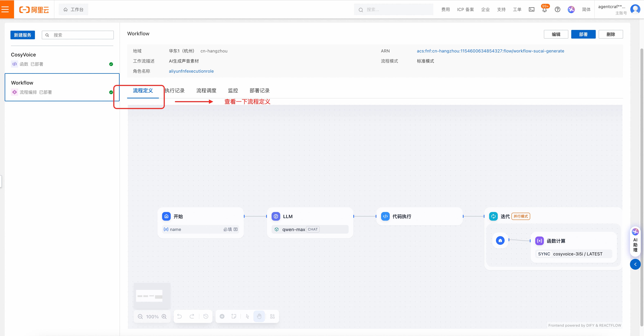644x336 pixels.
Task: Collapse the AI assistant side arrow
Action: click(x=635, y=264)
